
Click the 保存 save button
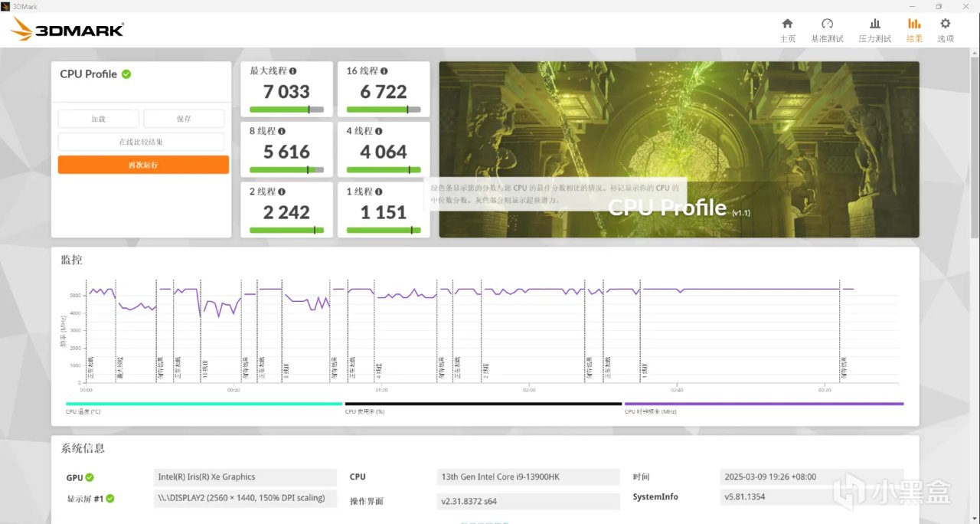click(184, 119)
